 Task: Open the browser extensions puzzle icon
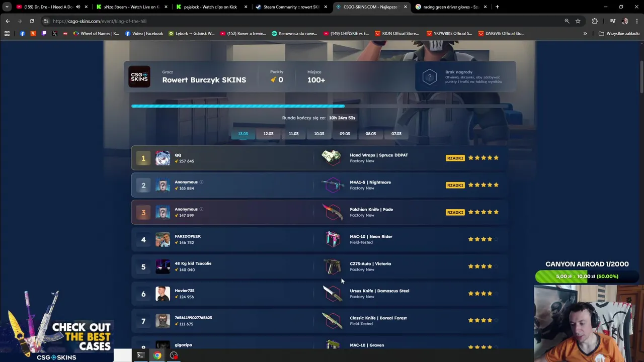tap(595, 21)
